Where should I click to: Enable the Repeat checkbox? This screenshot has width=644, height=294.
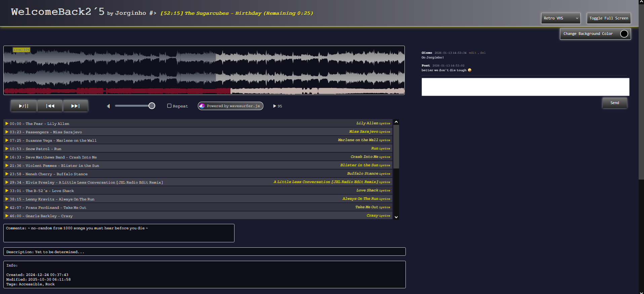(169, 106)
